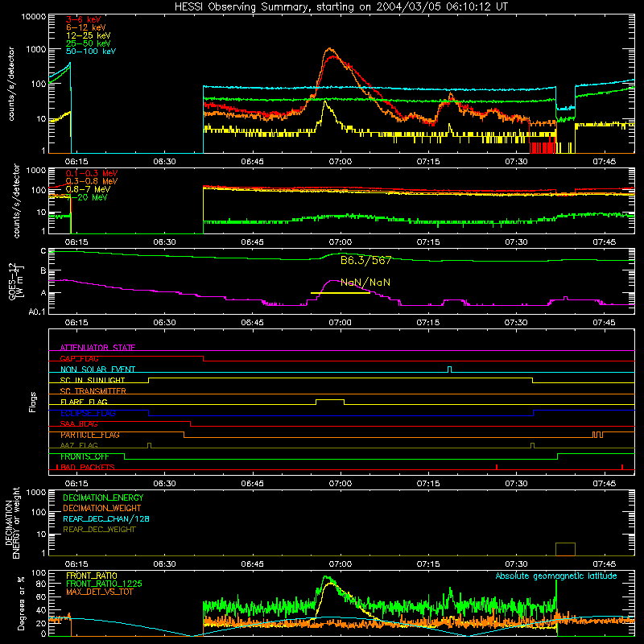The height and width of the screenshot is (644, 644).
Task: Click the Absolute geomagnetic latitude label
Action: point(556,576)
